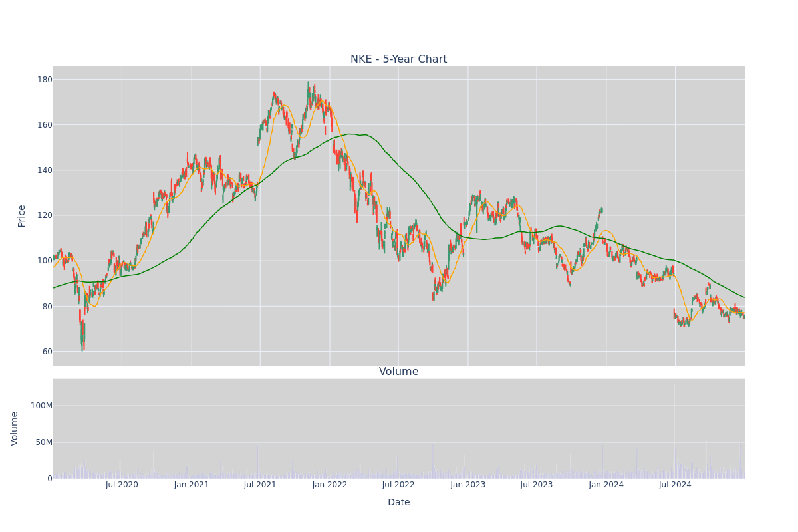Screen dimensions: 798x532
Task: Click the 0 volume tick label
Action: click(x=50, y=479)
